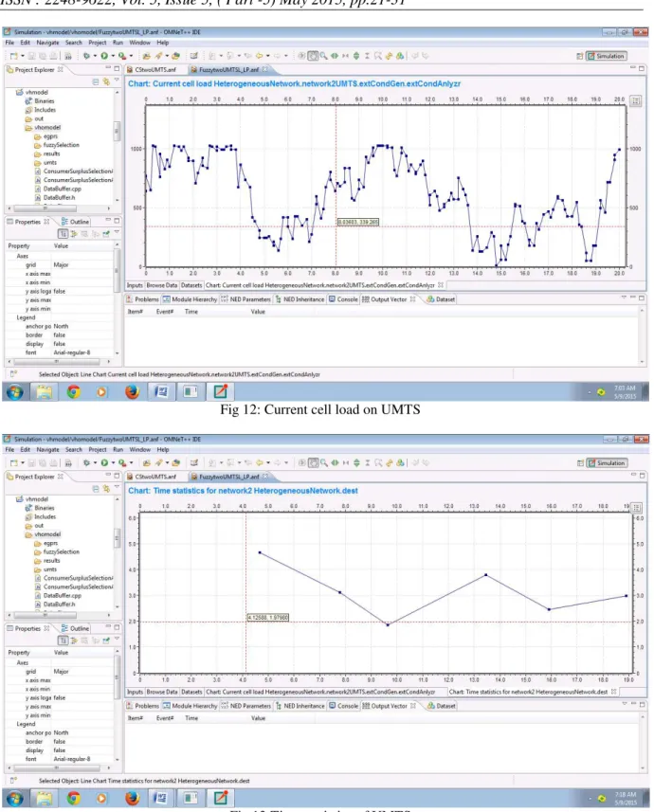Select umts folder in Time statistics Project Explorer
This screenshot has width=654, height=812.
click(x=46, y=569)
